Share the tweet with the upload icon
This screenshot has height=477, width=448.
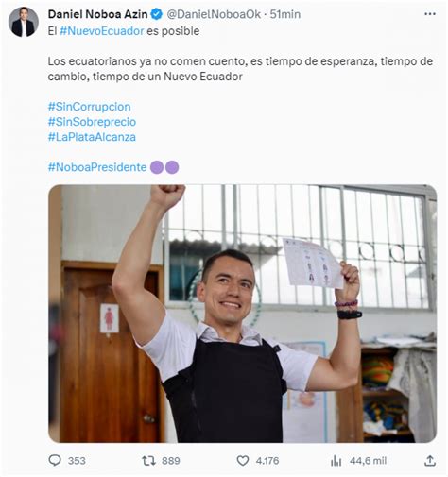[x=430, y=460]
